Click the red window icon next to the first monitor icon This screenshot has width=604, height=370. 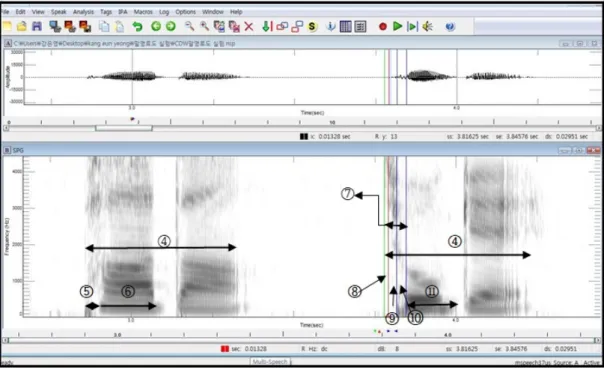coord(70,26)
